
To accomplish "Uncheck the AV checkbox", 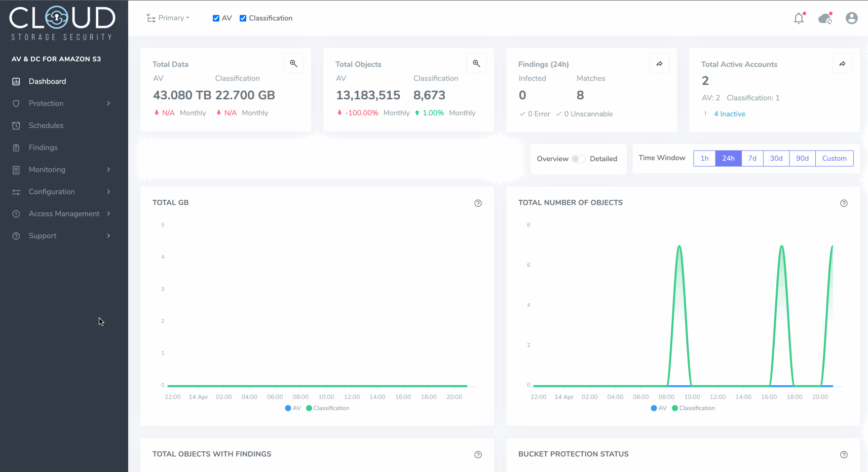I will pyautogui.click(x=216, y=18).
